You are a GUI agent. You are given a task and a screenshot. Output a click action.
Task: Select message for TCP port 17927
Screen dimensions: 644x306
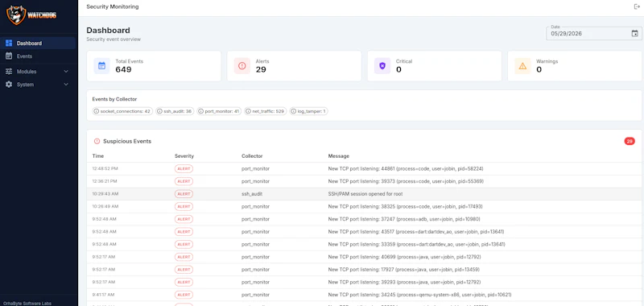[x=404, y=270]
